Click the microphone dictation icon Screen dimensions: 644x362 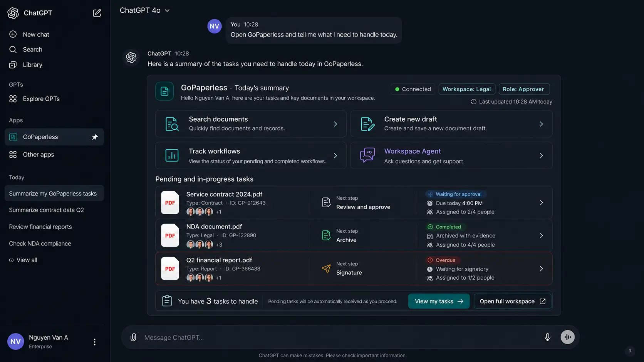[547, 337]
